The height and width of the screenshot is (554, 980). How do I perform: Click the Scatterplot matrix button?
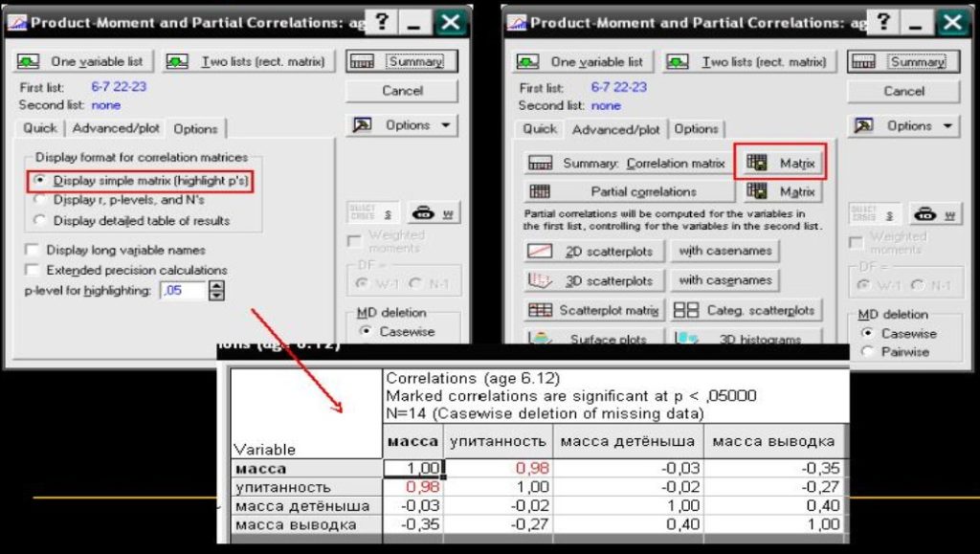(x=592, y=310)
